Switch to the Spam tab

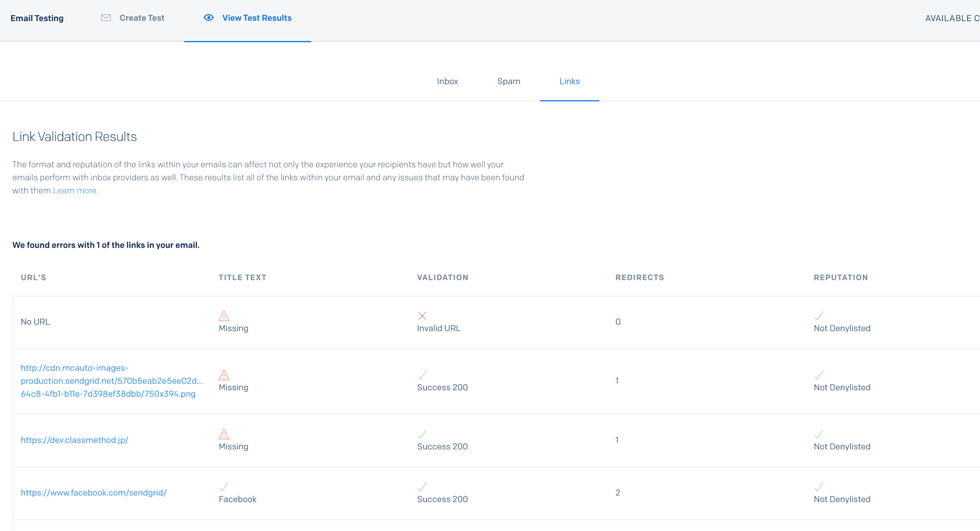509,81
